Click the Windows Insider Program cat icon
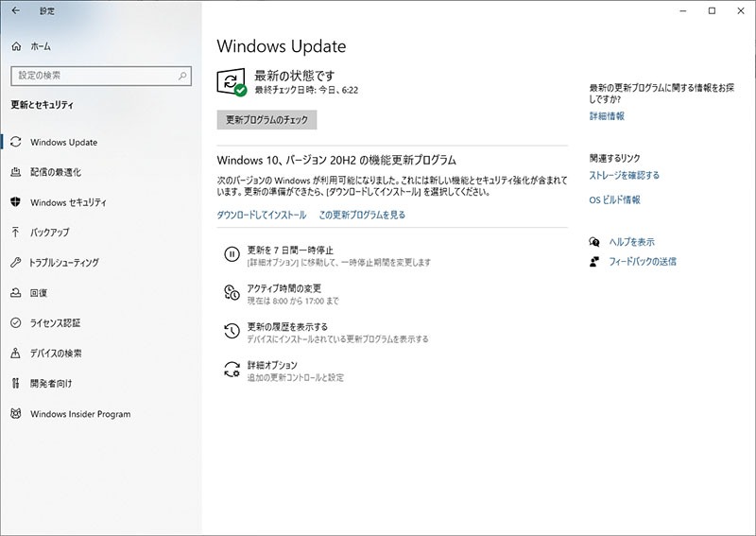This screenshot has height=536, width=756. [16, 413]
